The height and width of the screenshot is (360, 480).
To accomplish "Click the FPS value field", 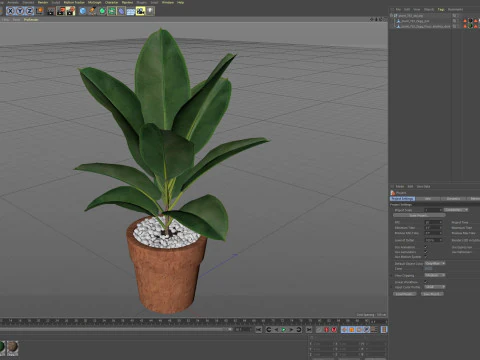I will click(433, 222).
